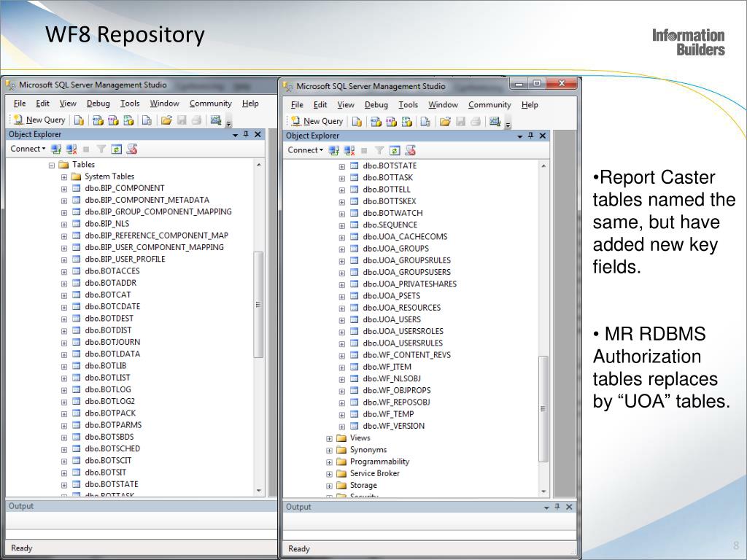
Task: Refresh the left window Object Explorer
Action: (x=116, y=149)
